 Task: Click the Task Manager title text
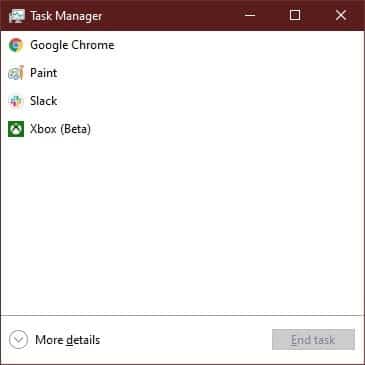66,16
